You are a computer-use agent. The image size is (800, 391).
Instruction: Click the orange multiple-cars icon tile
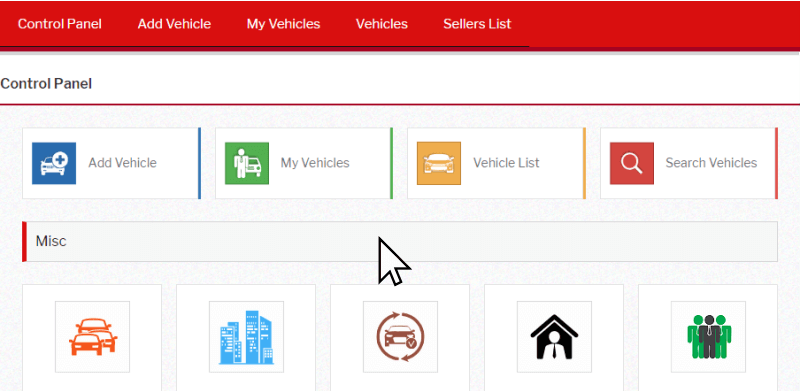(x=92, y=337)
